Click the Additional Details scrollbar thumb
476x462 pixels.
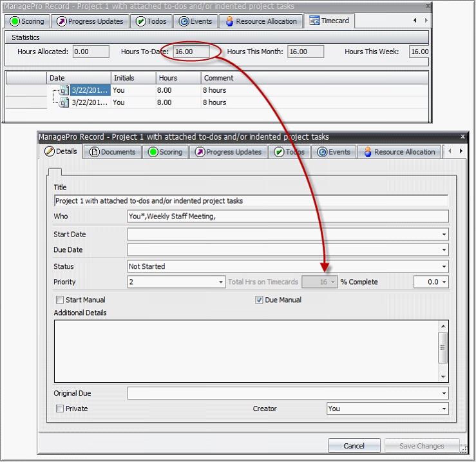443,347
